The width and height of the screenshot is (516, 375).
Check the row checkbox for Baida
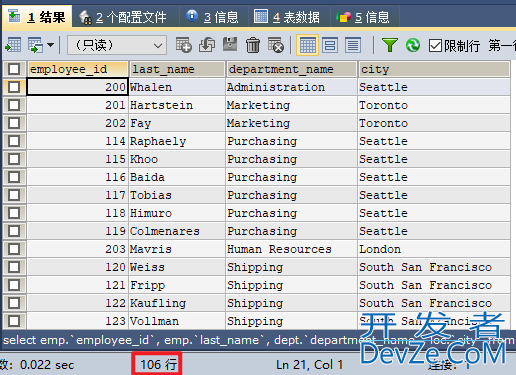pos(14,177)
